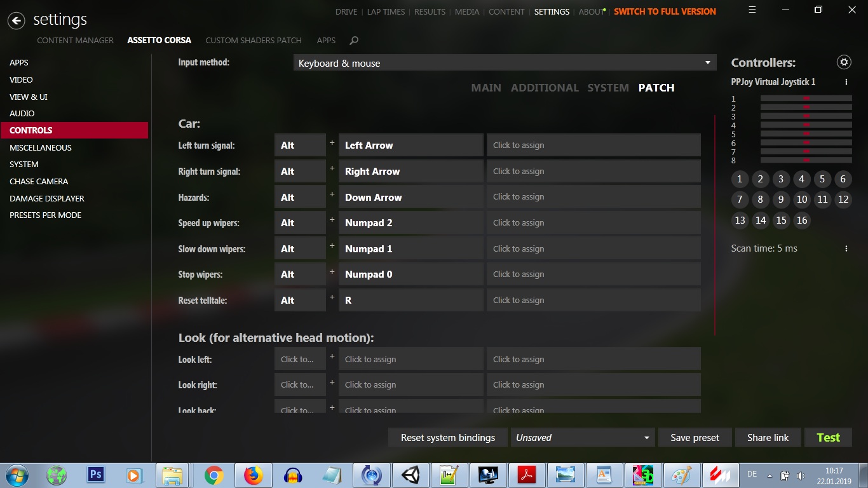The image size is (868, 488).
Task: Open PPJoy Virtual Joystick 1 options menu
Action: tap(846, 82)
